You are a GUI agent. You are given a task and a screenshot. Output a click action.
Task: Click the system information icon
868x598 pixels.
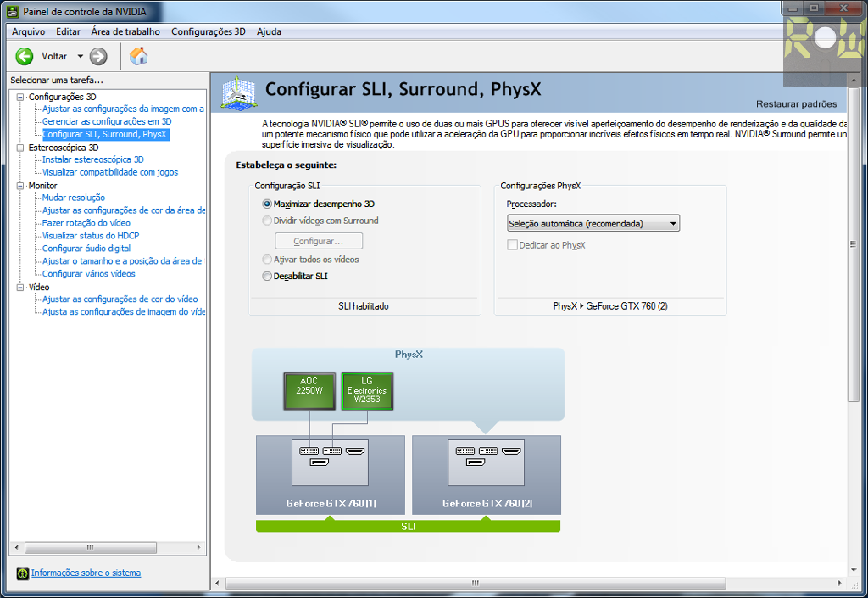pyautogui.click(x=22, y=573)
